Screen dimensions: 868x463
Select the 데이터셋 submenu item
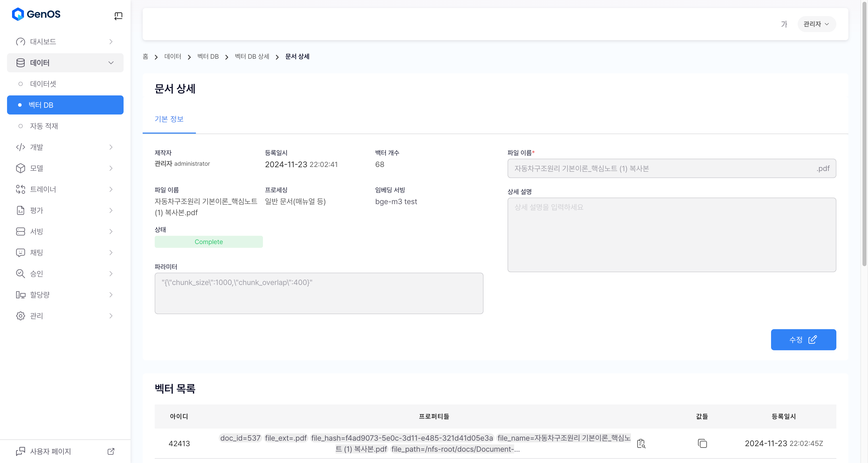pos(43,84)
